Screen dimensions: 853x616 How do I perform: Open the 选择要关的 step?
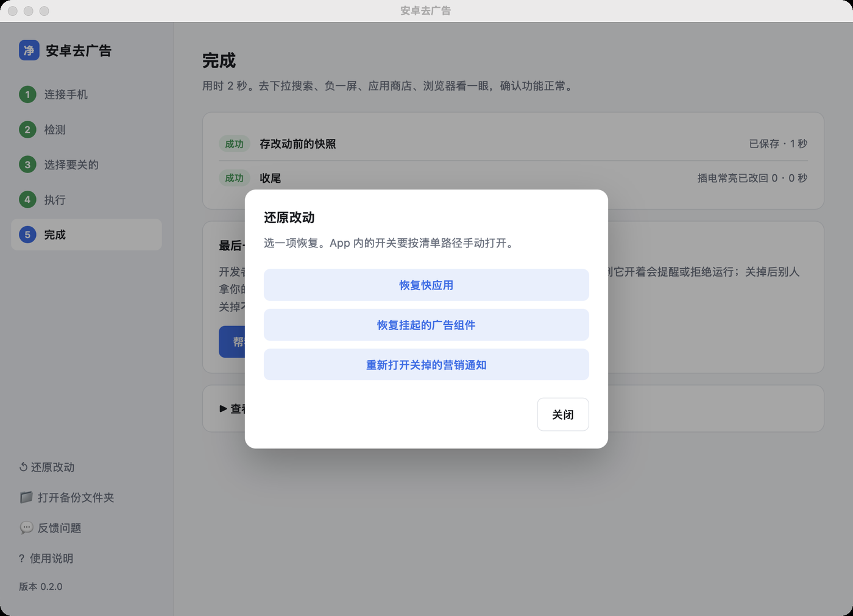[x=87, y=165]
